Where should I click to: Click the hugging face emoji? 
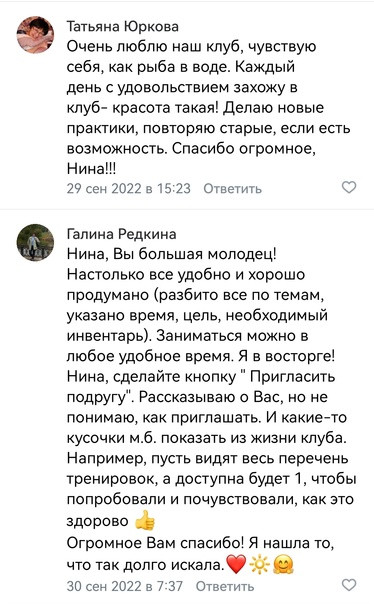pos(283,565)
